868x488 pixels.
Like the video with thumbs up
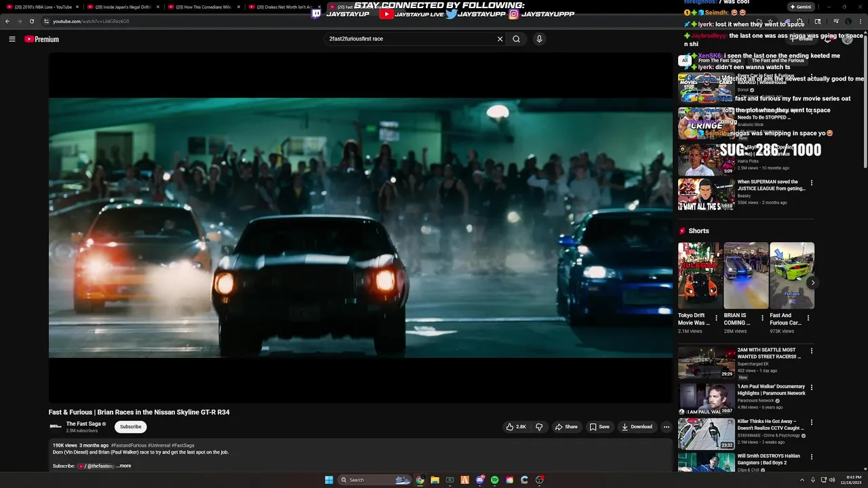pyautogui.click(x=516, y=427)
